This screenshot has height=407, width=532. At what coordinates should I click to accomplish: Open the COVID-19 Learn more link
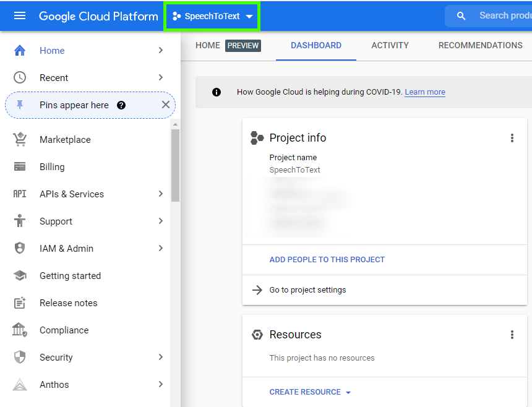pyautogui.click(x=424, y=92)
